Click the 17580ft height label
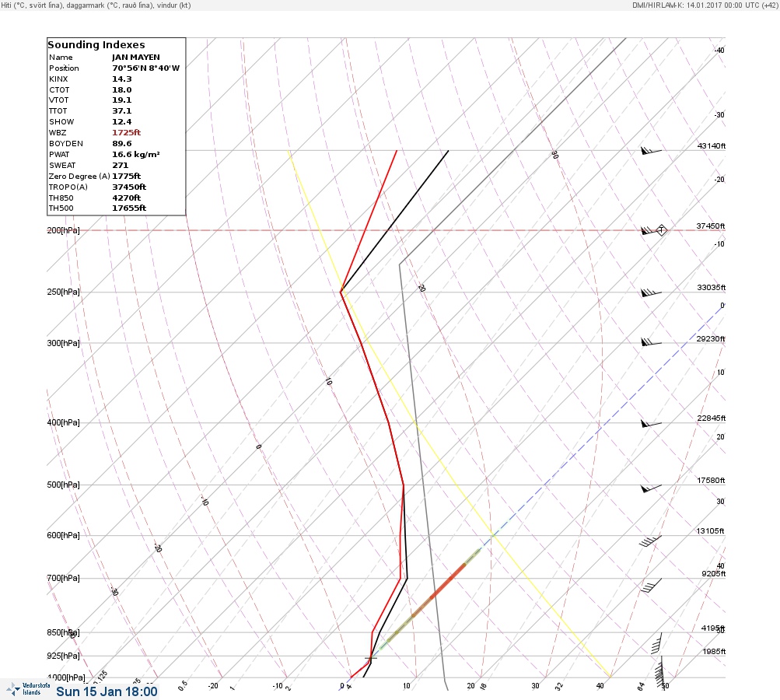 click(x=711, y=480)
